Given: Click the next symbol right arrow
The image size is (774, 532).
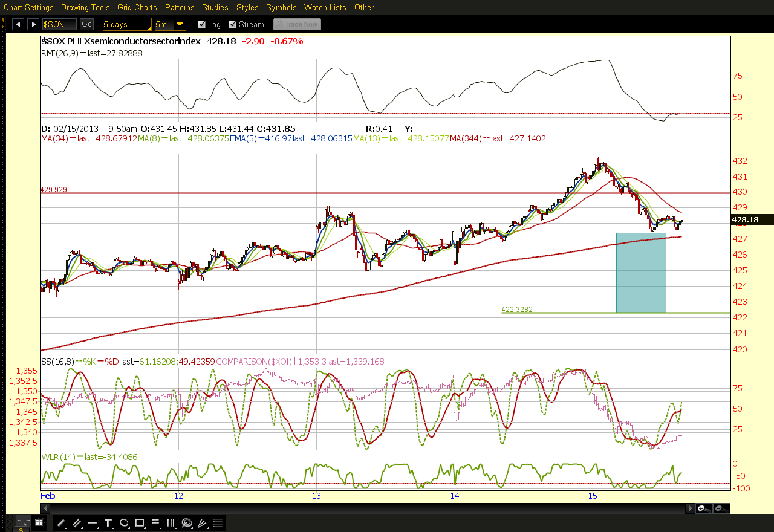Looking at the screenshot, I should click(33, 24).
